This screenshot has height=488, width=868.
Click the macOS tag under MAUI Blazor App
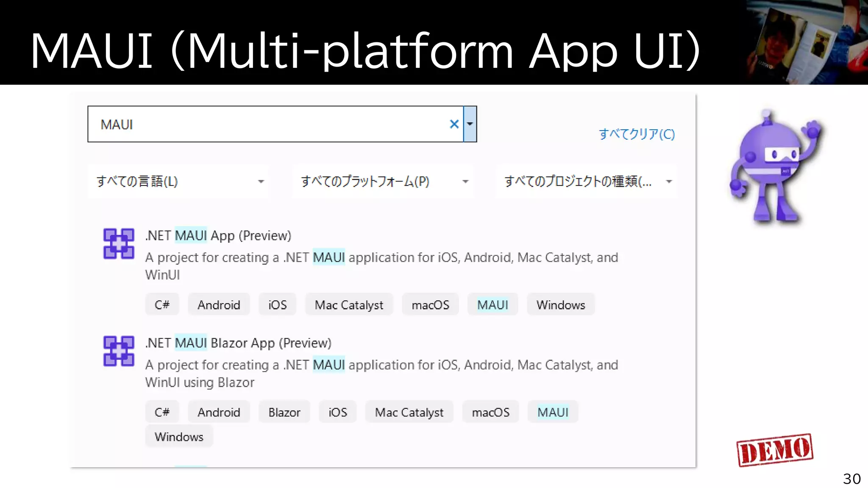[490, 412]
